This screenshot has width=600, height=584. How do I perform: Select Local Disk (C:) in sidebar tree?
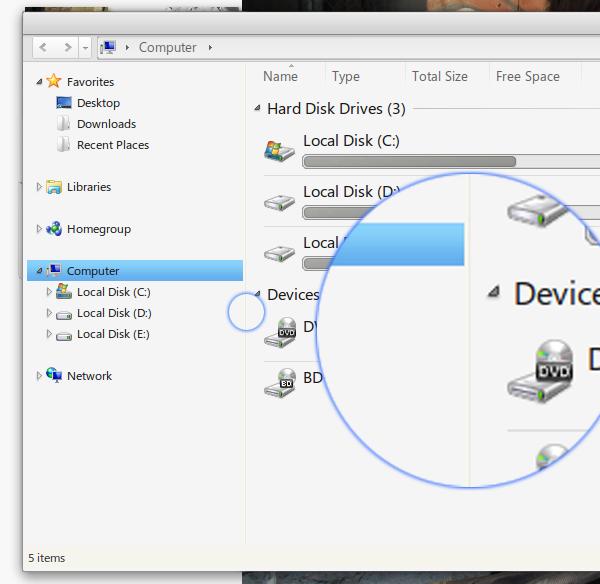114,292
